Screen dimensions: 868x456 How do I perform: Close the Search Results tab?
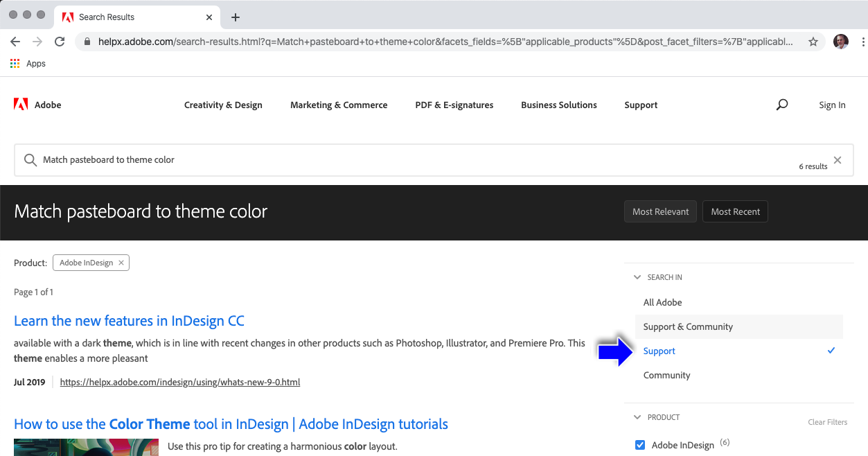[x=210, y=17]
